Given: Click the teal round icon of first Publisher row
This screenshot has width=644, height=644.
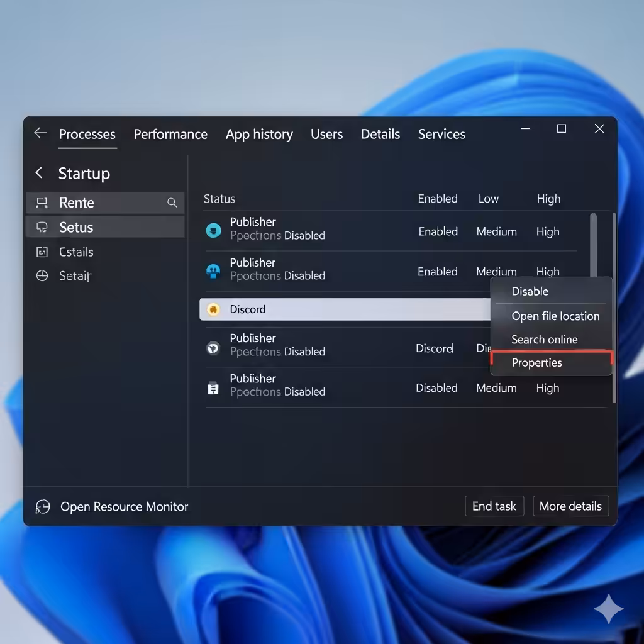Looking at the screenshot, I should pos(213,230).
